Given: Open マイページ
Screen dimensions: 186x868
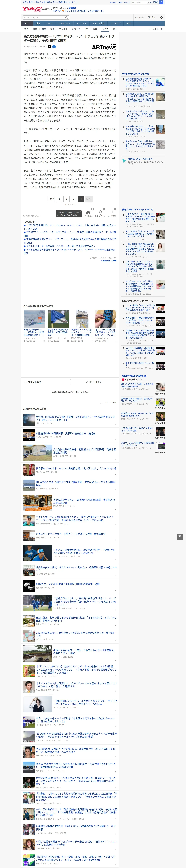Looking at the screenshot, I should pos(139,17).
